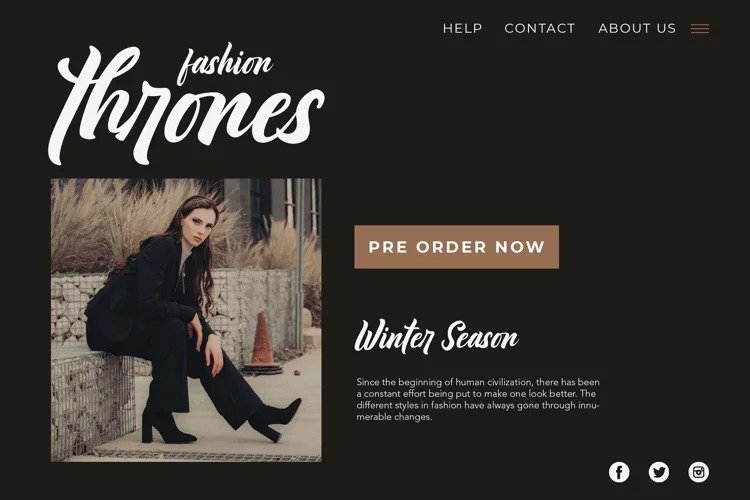Click the wire gabion block under model

(92, 404)
